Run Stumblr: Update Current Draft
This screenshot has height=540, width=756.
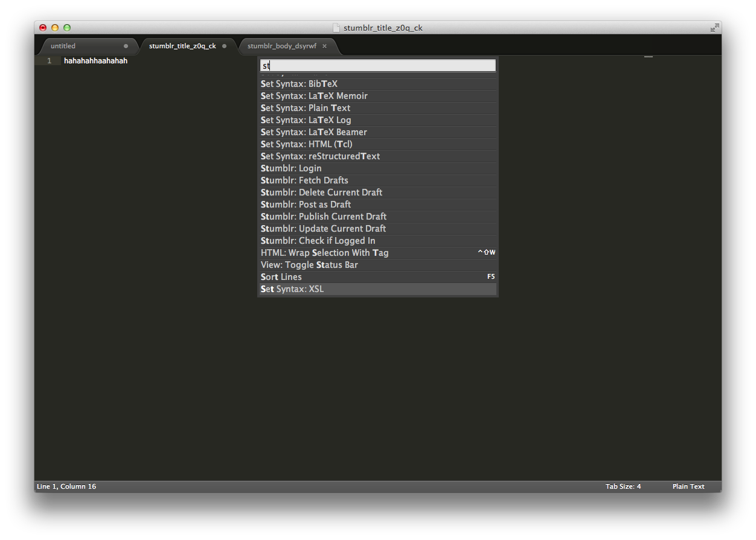[x=378, y=229]
